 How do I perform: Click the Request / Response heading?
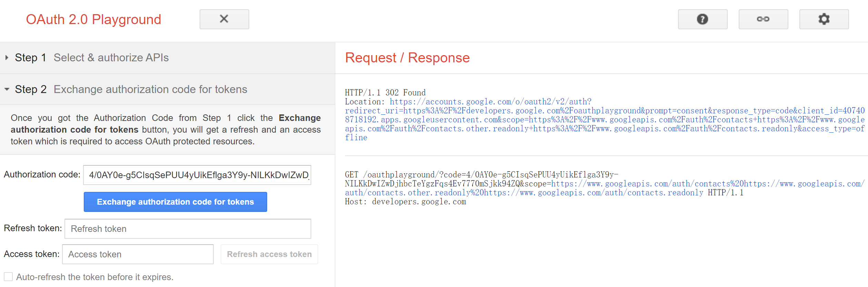407,58
